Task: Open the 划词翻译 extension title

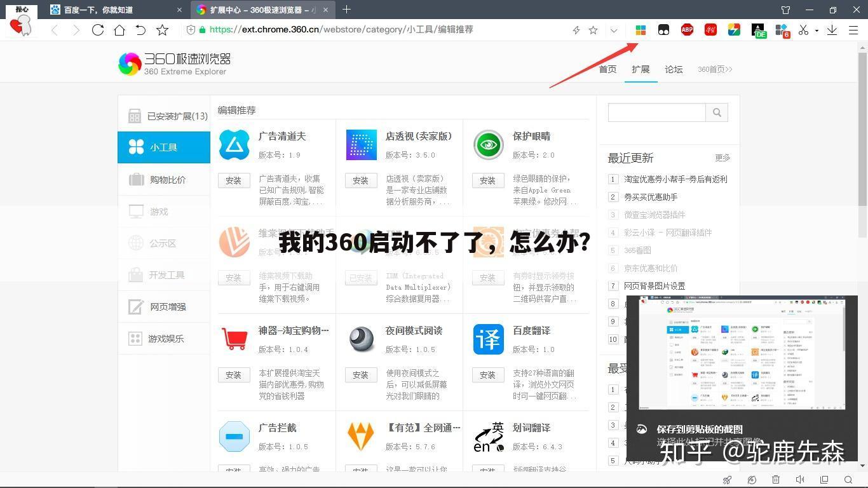Action: (532, 428)
